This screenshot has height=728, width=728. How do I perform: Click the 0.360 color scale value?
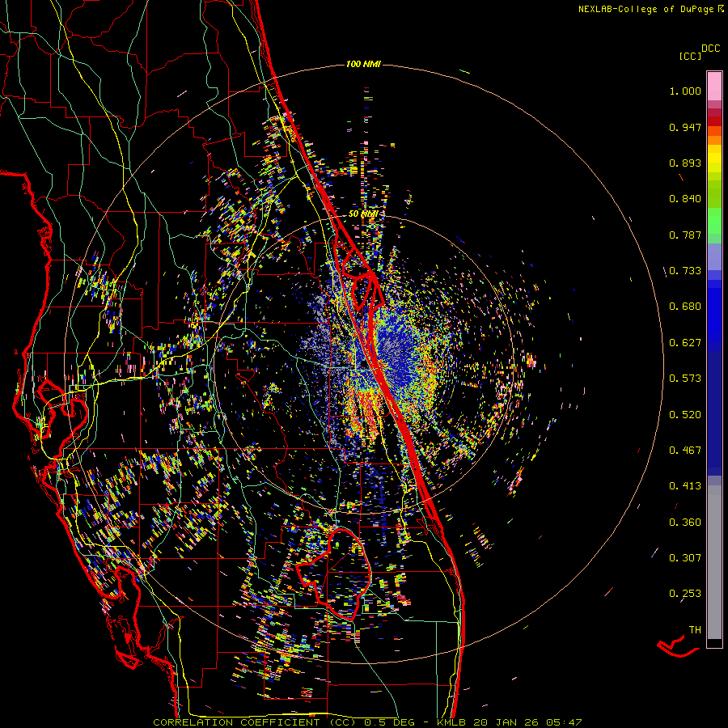pos(685,523)
